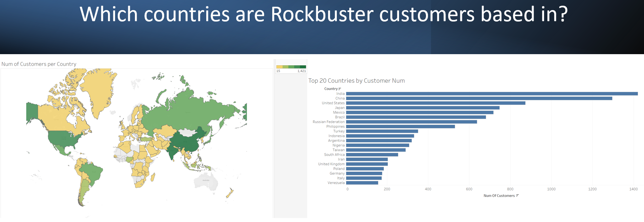Click the Italy bar
644x222 pixels.
(x=364, y=178)
